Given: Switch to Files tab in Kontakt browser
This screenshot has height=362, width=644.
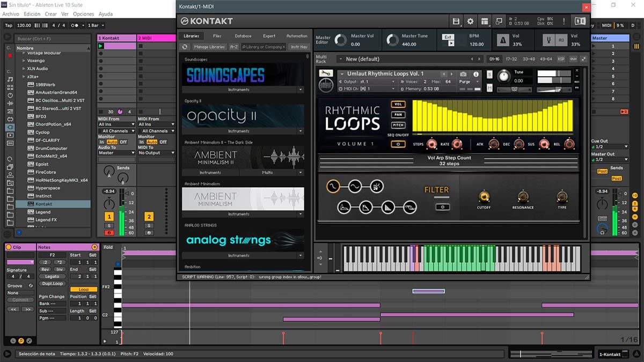Looking at the screenshot, I should pos(217,36).
